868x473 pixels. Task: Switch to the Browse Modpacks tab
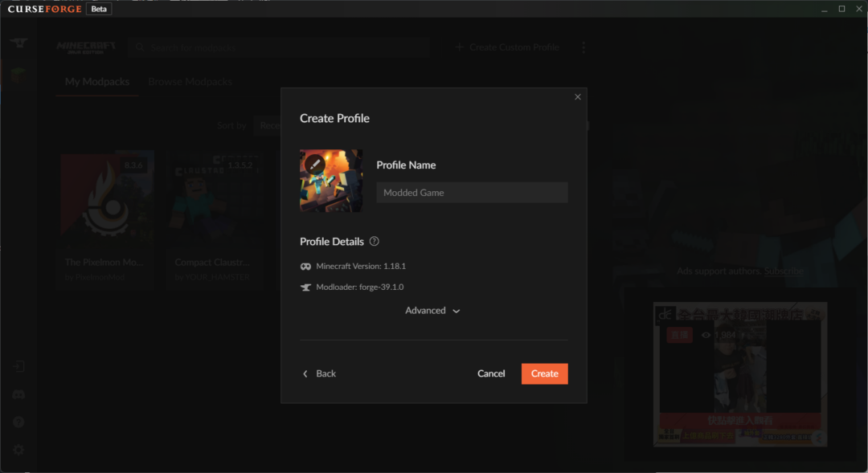tap(190, 82)
